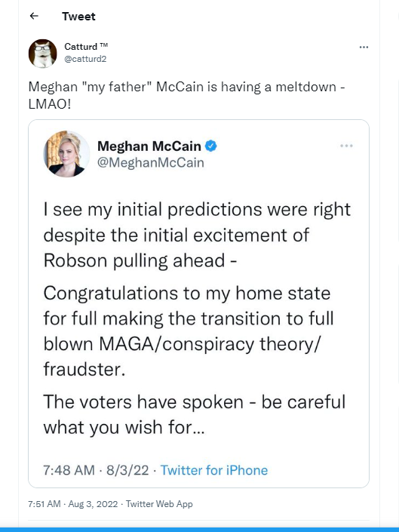The height and width of the screenshot is (532, 399).
Task: Click Catturd cat profile avatar
Action: (x=43, y=54)
